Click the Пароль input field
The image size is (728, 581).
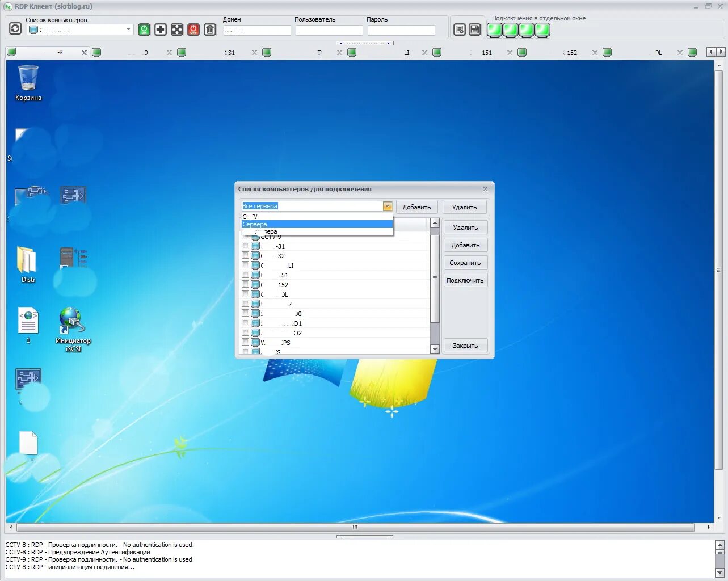tap(401, 30)
